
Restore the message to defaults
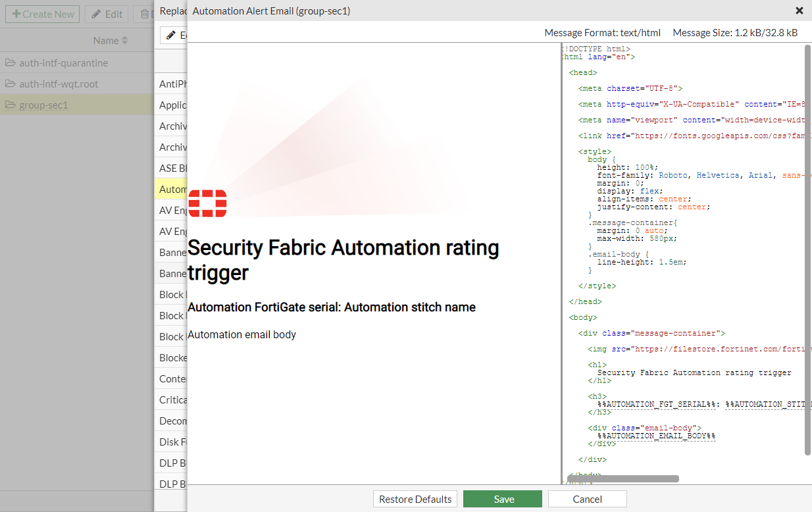[415, 499]
